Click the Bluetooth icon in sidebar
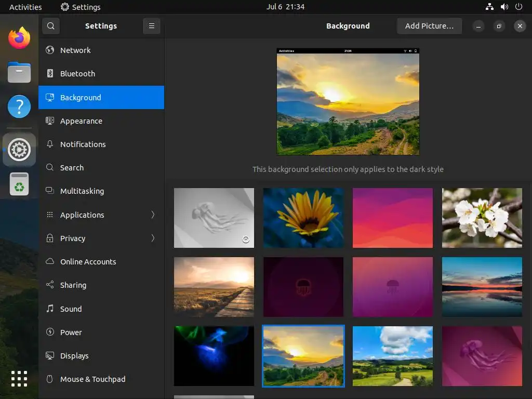 pos(50,73)
